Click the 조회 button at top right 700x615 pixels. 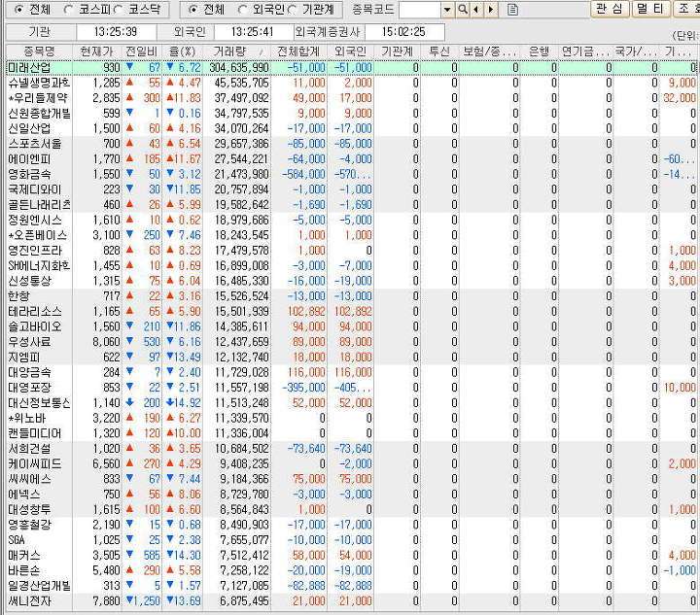tap(685, 9)
